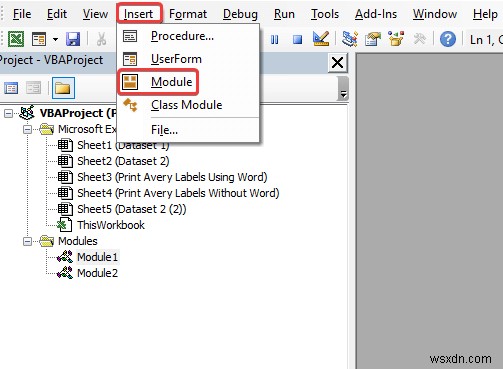The image size is (503, 369).
Task: Open the dropdown arrow beside Insert UserForm icon
Action: pos(55,39)
